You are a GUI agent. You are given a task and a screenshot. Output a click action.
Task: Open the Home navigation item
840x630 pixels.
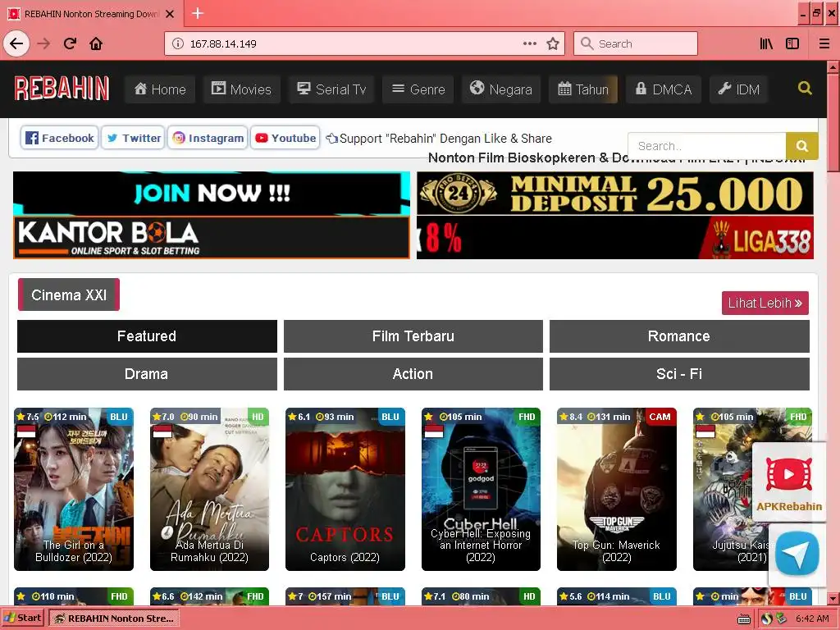tap(160, 89)
